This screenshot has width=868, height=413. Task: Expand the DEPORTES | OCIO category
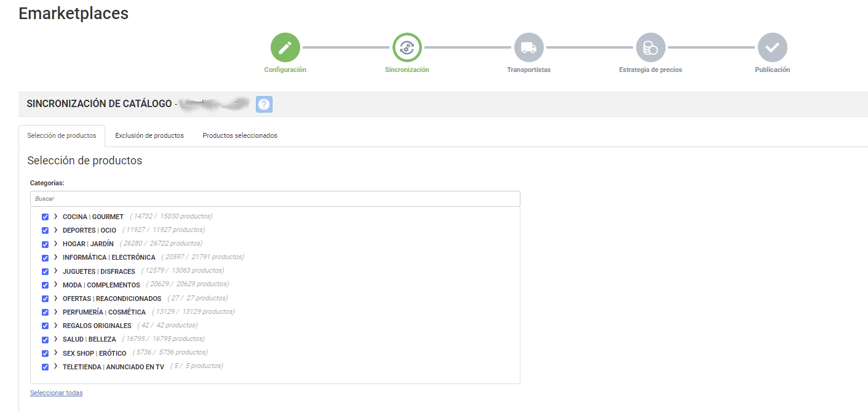(x=55, y=230)
